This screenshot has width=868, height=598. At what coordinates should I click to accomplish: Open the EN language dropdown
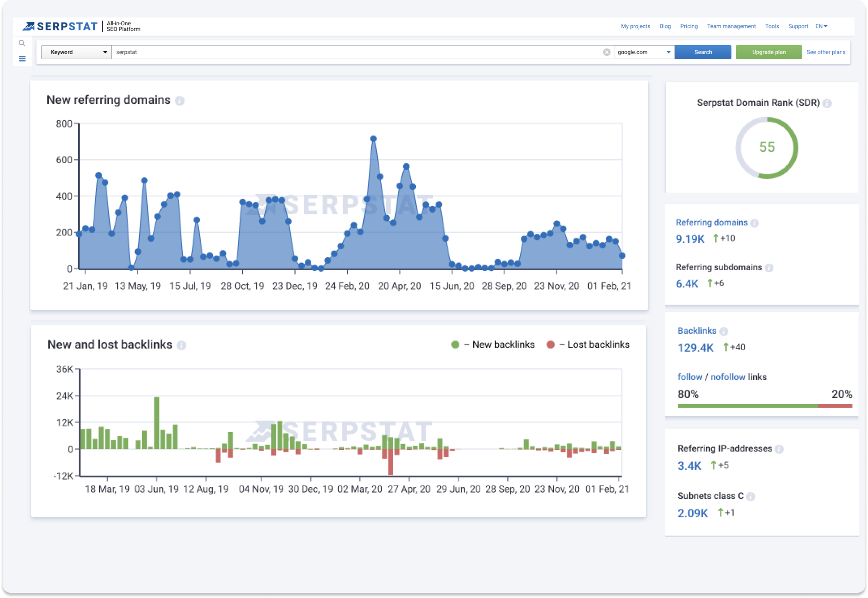pyautogui.click(x=821, y=26)
